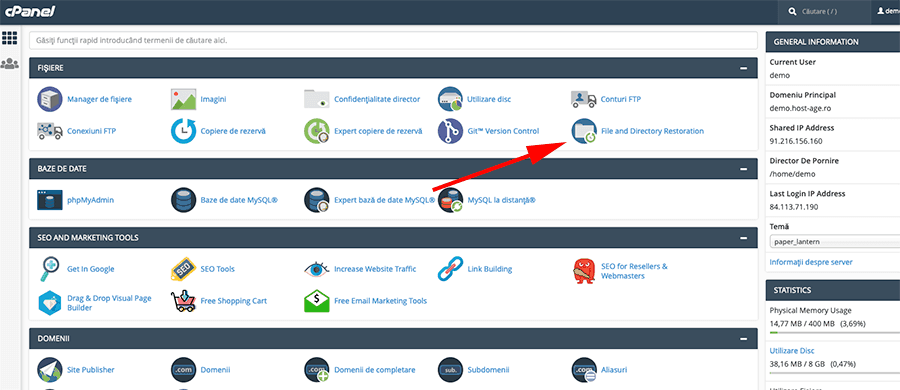
Task: Open Drag & Drop Visual Page Builder icon
Action: click(x=50, y=303)
